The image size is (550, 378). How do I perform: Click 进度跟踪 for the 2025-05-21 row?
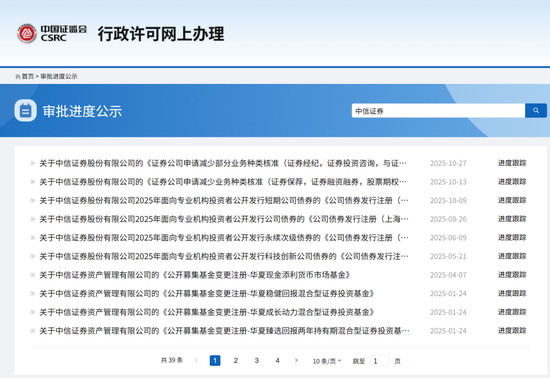512,256
